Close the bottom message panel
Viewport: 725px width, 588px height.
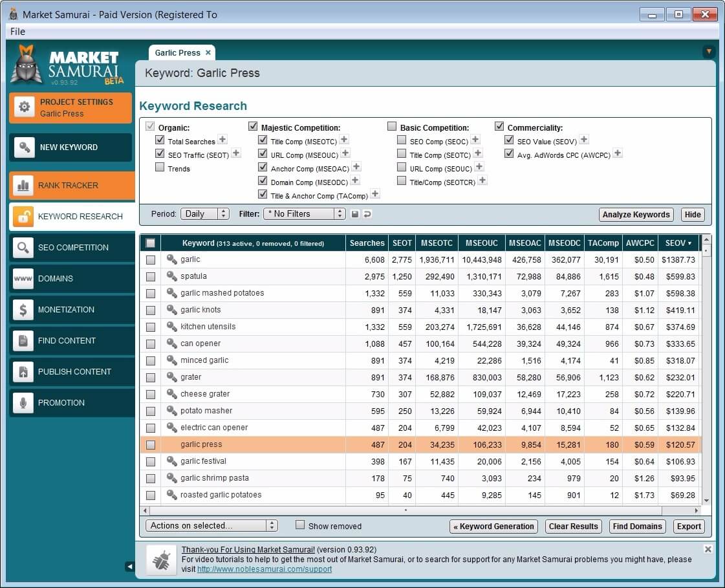708,549
